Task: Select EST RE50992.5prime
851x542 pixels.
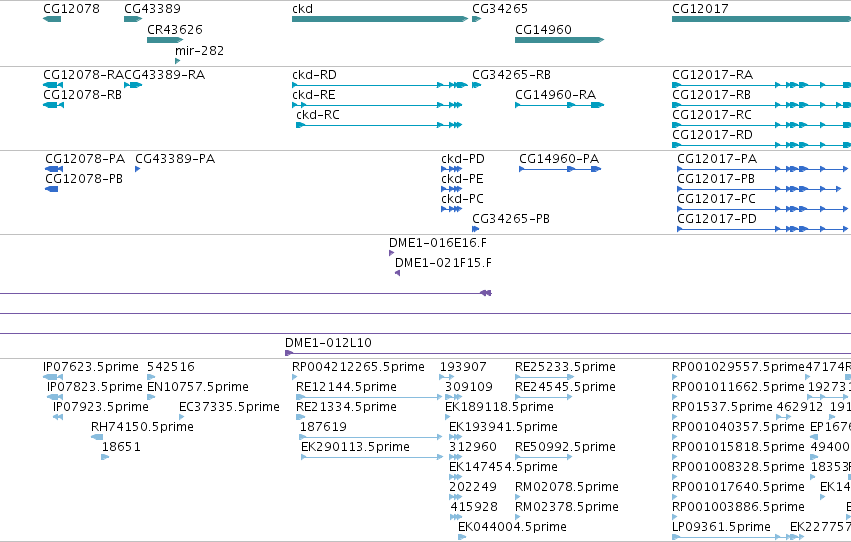Action: [566, 448]
